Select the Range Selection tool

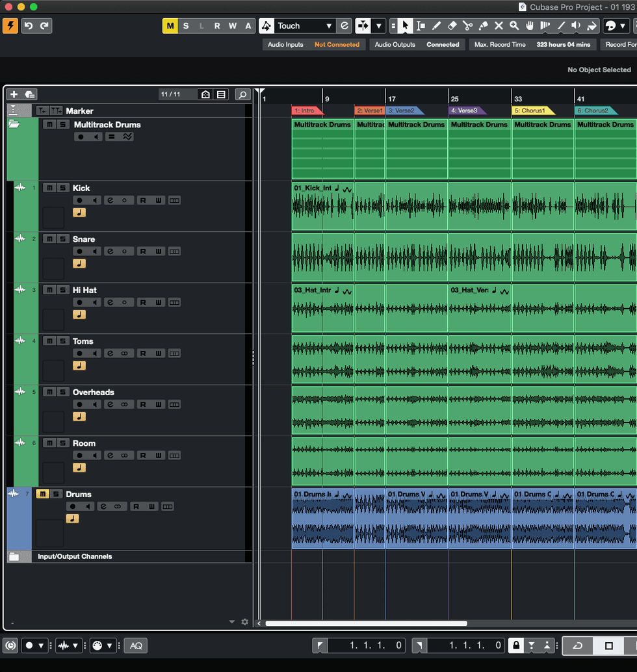[x=421, y=26]
